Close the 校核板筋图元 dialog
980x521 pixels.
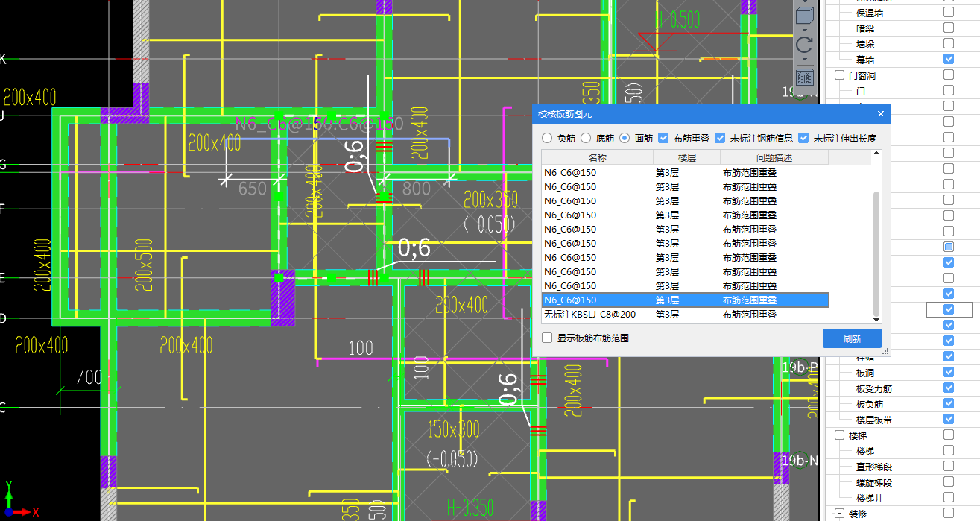coord(880,114)
